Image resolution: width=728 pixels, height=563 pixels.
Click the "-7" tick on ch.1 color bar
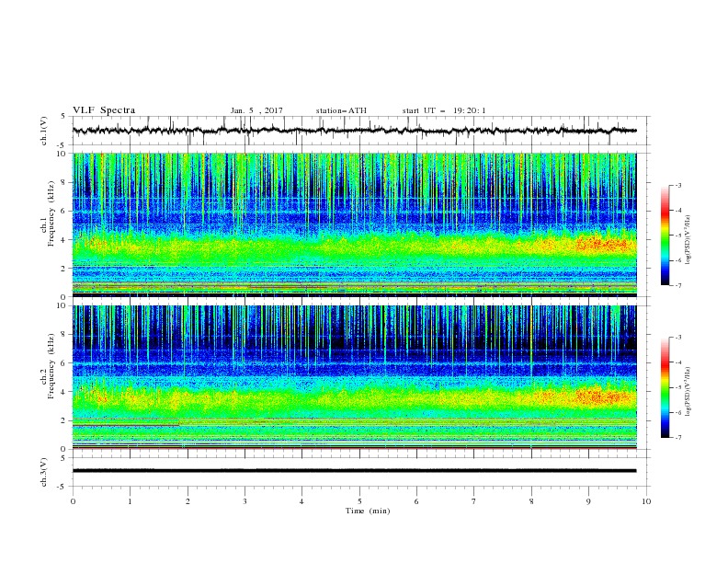coord(677,285)
